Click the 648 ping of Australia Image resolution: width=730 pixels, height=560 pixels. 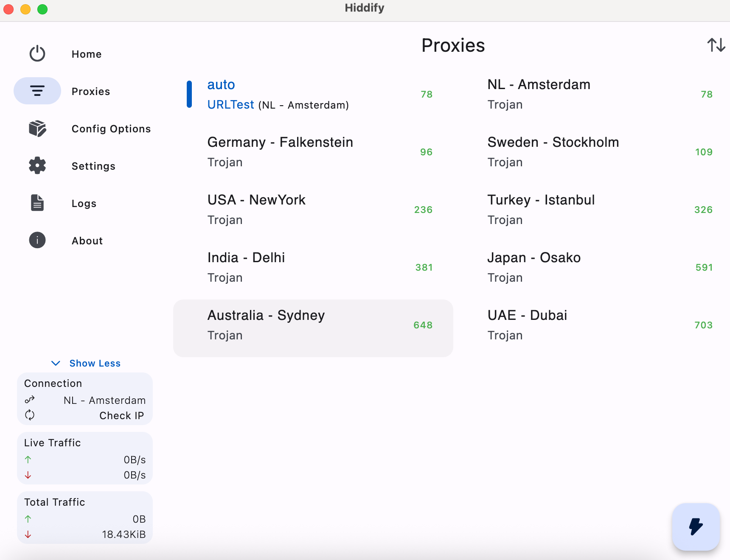[x=423, y=325]
